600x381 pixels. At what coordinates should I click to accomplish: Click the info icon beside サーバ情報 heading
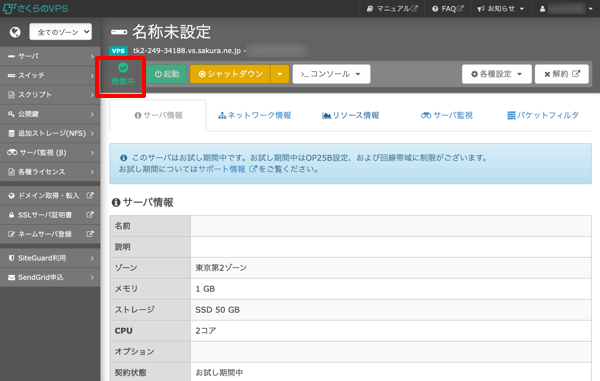click(116, 202)
